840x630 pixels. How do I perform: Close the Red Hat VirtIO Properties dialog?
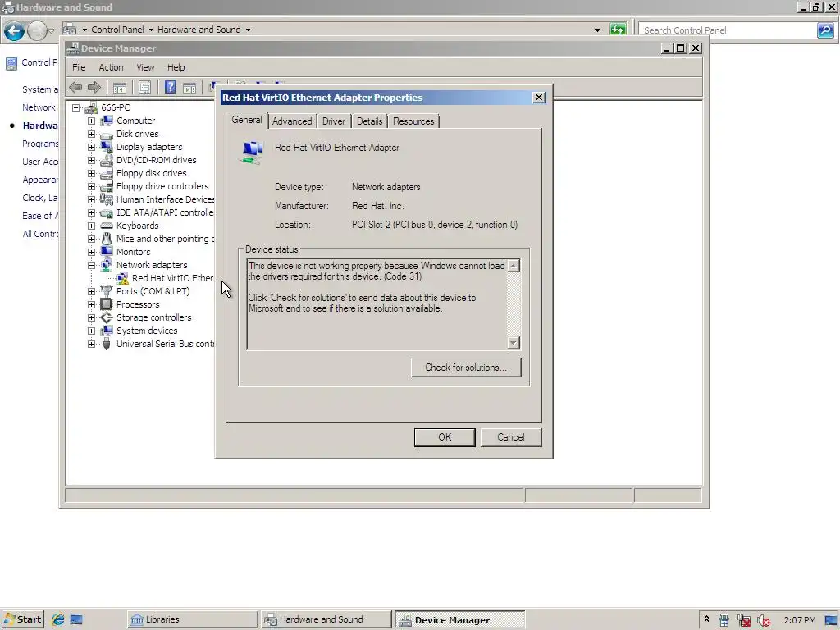(x=539, y=98)
